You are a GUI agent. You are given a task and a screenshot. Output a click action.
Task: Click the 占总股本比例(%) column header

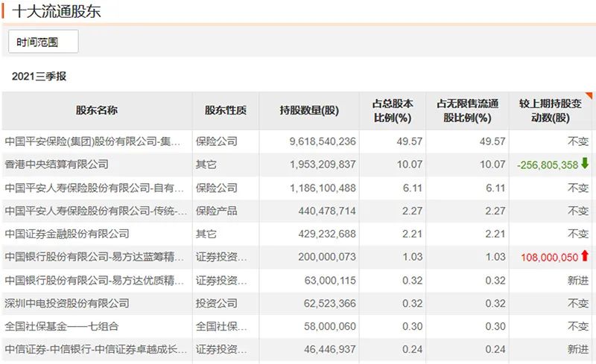(x=393, y=111)
